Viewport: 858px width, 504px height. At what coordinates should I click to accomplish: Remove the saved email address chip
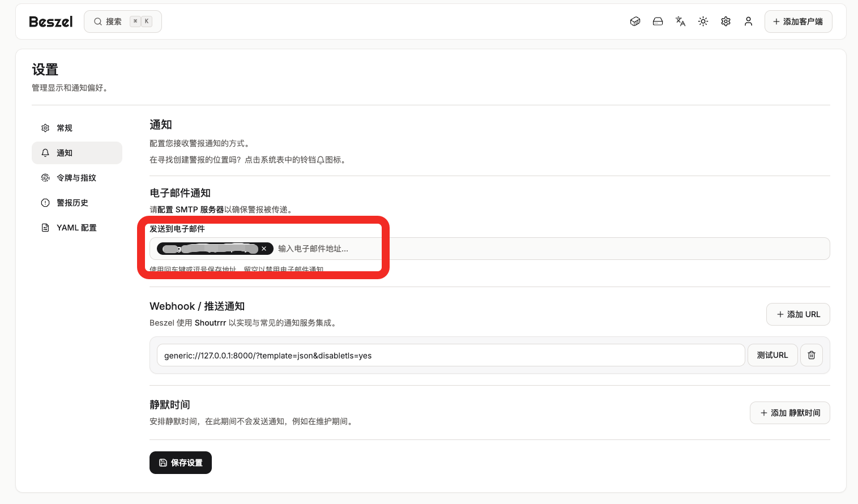(x=264, y=249)
